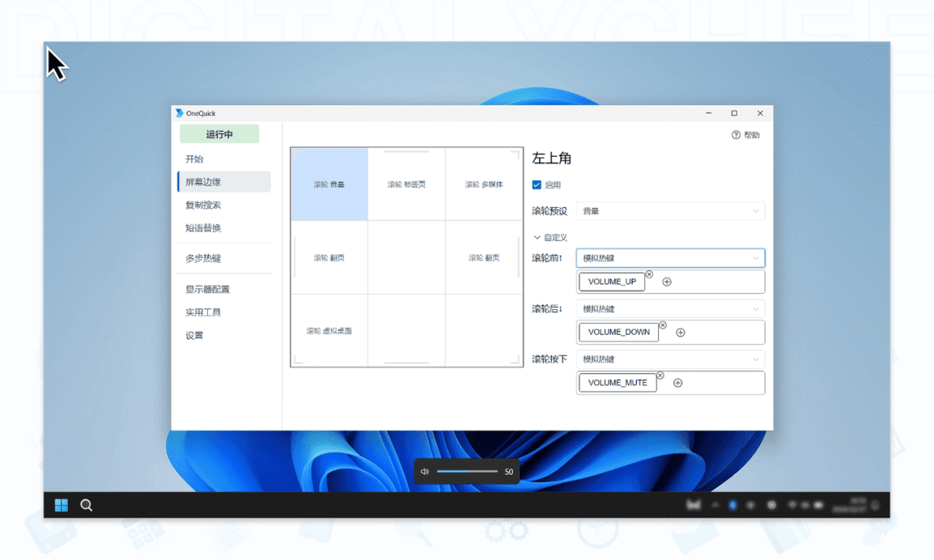Toggle the 运行中 running status button
Viewport: 934px width, 560px height.
pos(219,134)
